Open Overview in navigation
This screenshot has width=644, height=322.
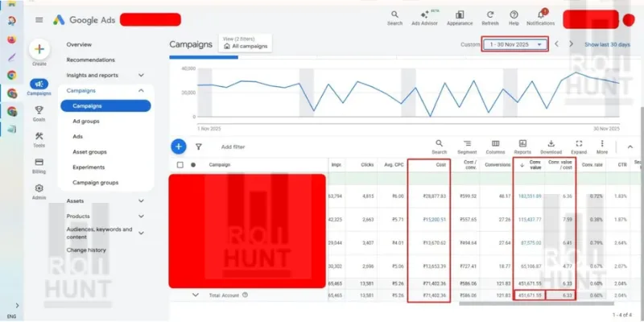coord(79,44)
